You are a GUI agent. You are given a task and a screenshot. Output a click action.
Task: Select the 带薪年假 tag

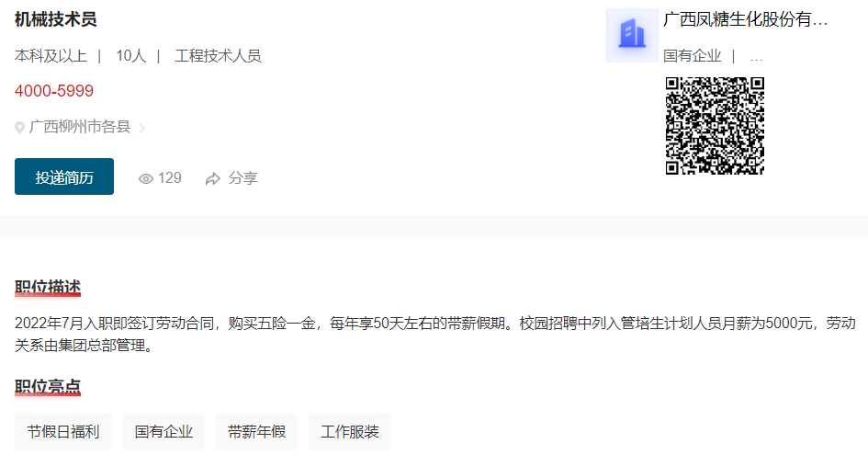tap(256, 431)
